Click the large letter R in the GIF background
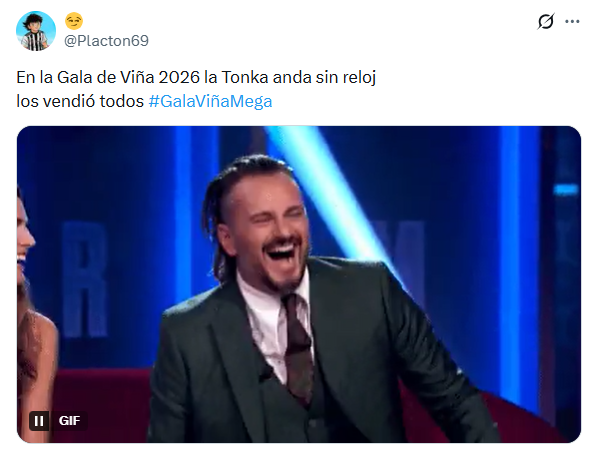 pos(85,279)
